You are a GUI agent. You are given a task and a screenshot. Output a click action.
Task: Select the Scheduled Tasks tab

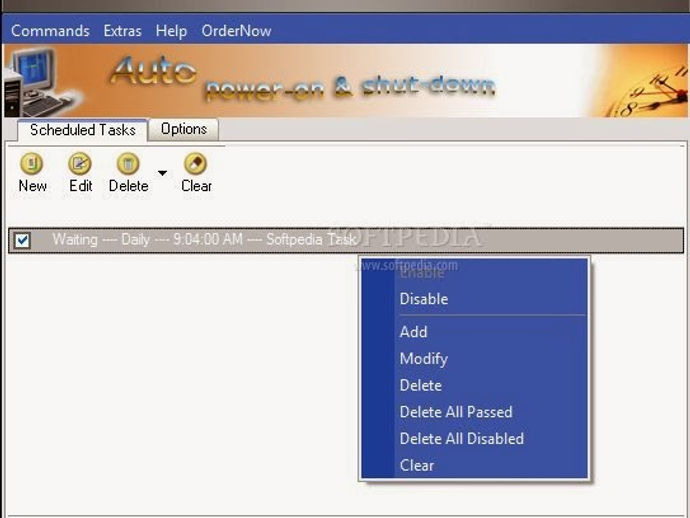click(83, 130)
